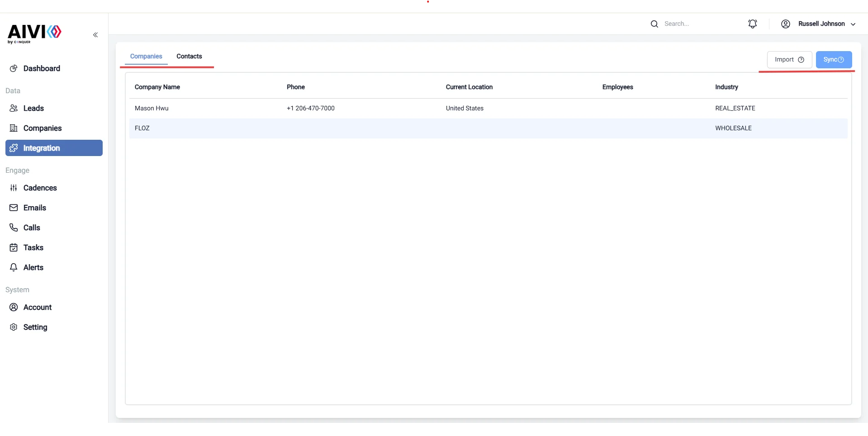The image size is (868, 436).
Task: Open Account in the sidebar
Action: coord(54,307)
